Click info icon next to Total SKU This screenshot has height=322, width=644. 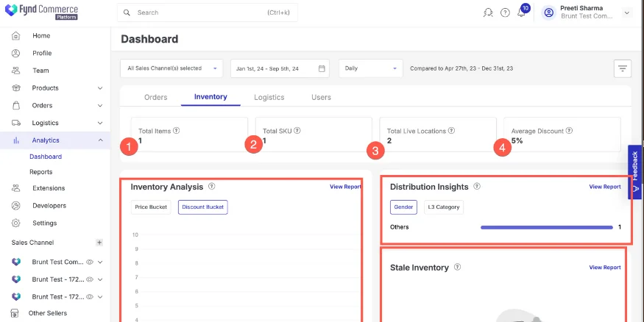tap(297, 130)
